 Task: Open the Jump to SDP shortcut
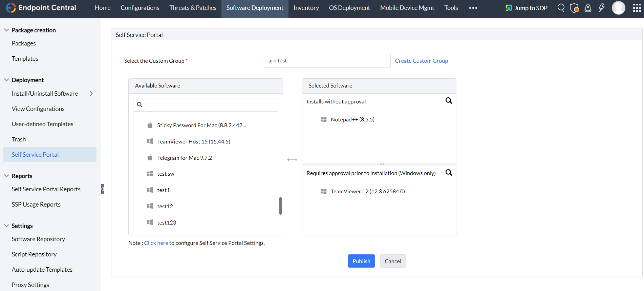tap(527, 8)
